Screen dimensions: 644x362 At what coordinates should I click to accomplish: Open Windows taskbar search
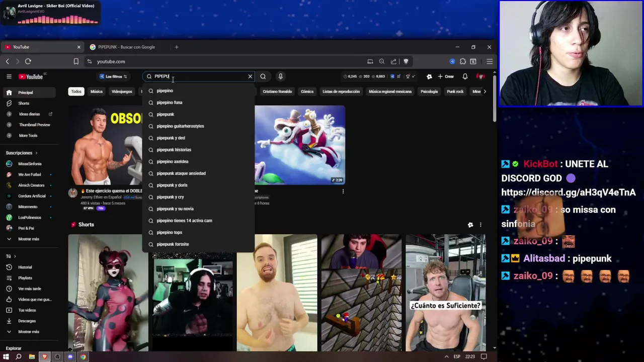[x=19, y=356]
